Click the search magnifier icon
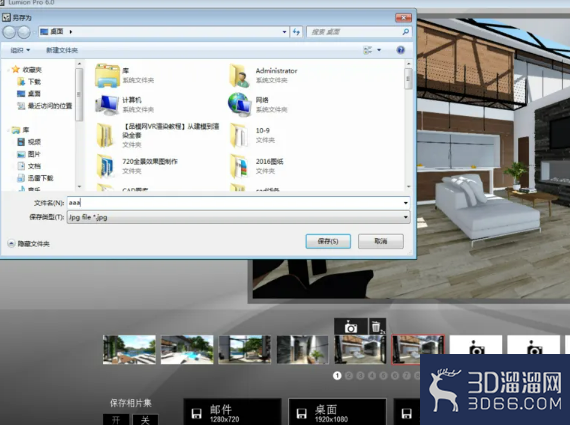The image size is (570, 425). coord(406,32)
